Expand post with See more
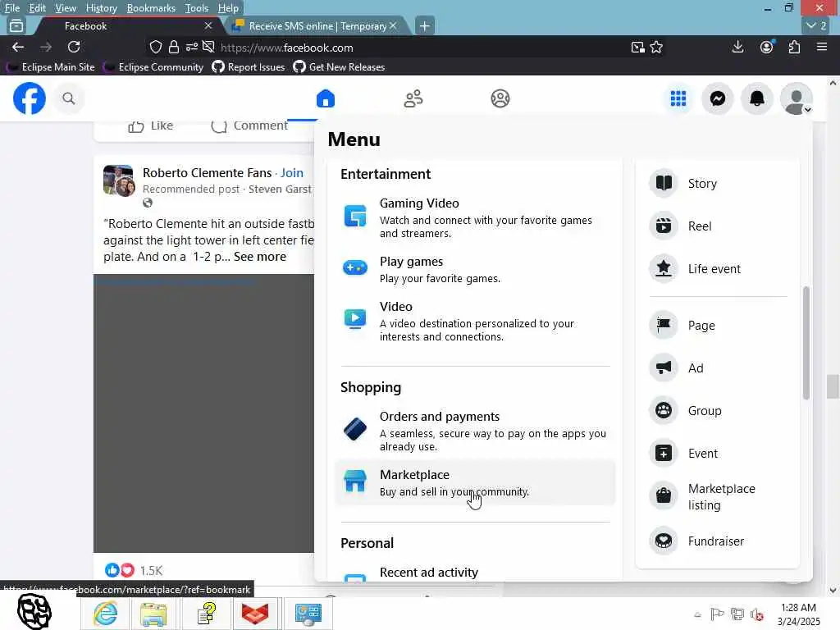 point(260,257)
